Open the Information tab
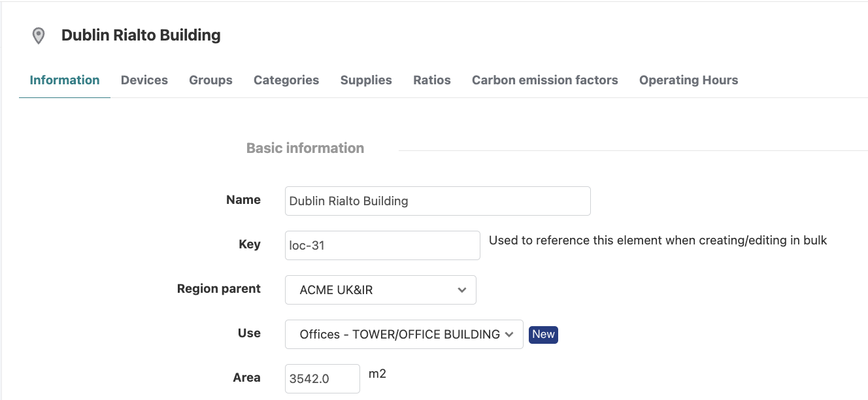 pyautogui.click(x=65, y=80)
